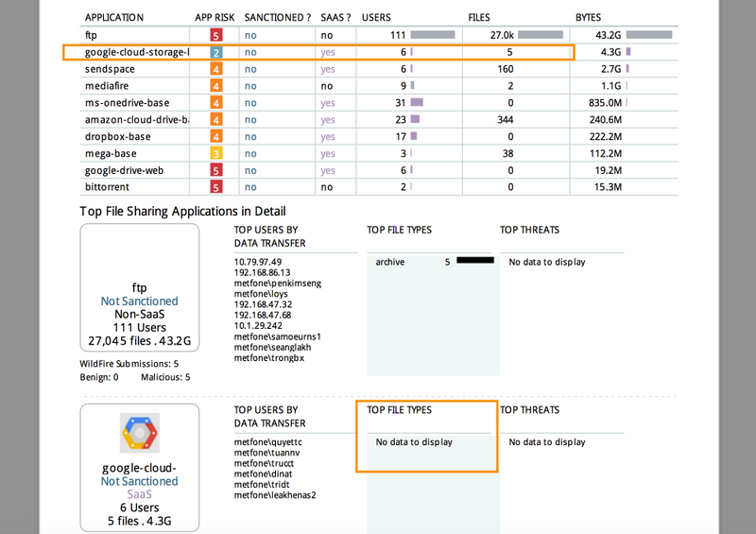756x534 pixels.
Task: Select user metfone\dinat
Action: [264, 474]
